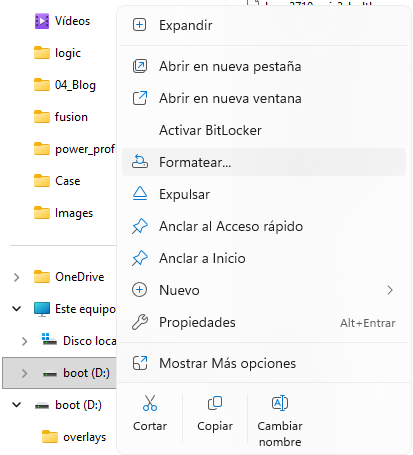This screenshot has height=455, width=413.
Task: Click the Cortar scissors icon
Action: [x=150, y=403]
